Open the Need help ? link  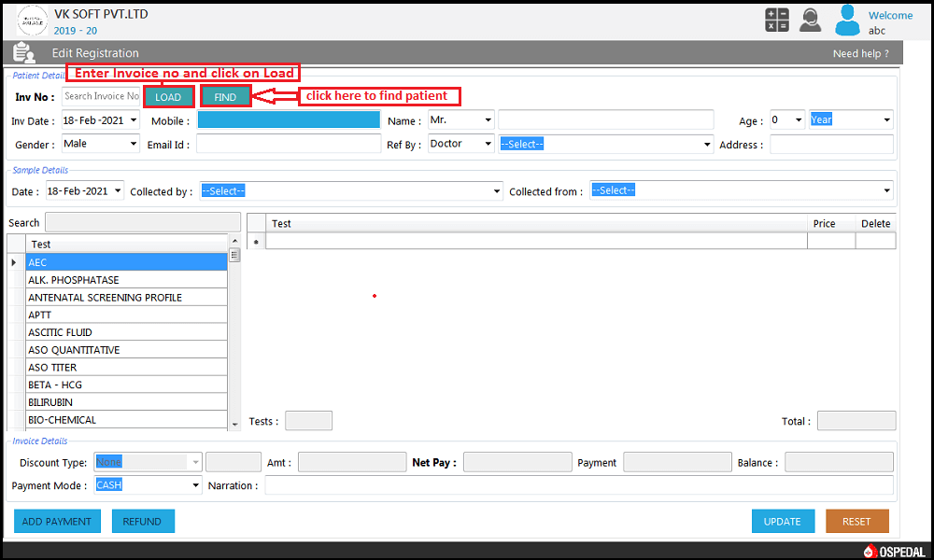click(861, 53)
